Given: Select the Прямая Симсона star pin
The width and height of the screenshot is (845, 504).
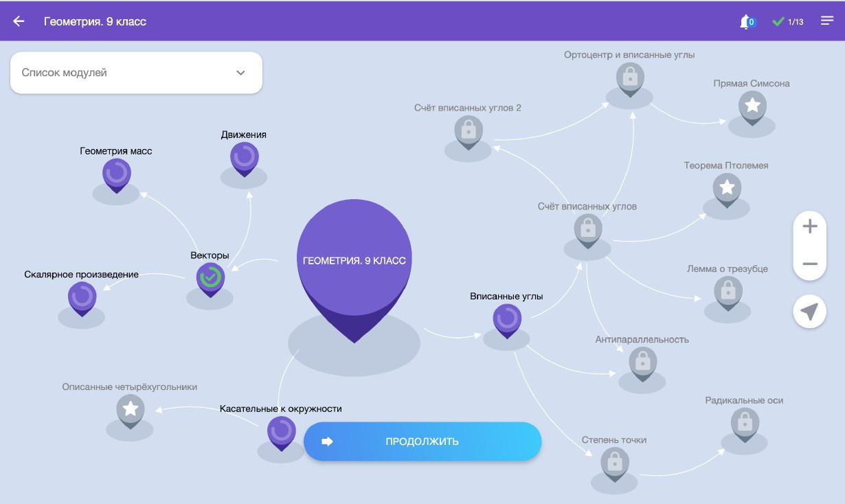Looking at the screenshot, I should click(752, 108).
